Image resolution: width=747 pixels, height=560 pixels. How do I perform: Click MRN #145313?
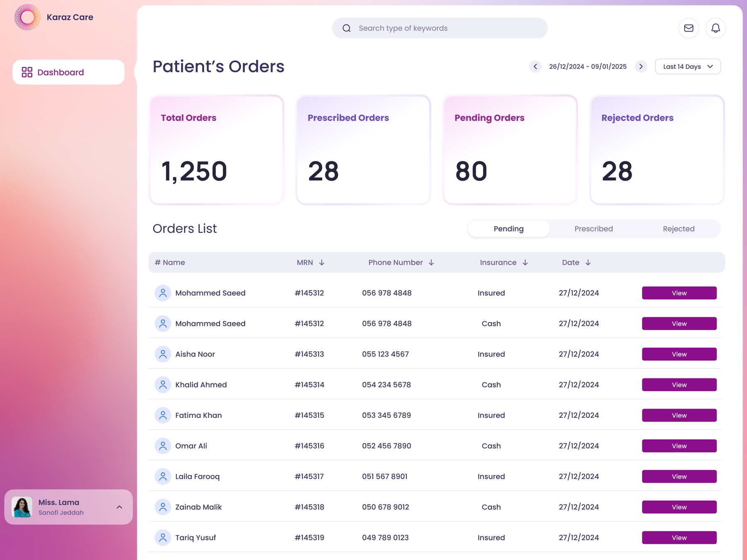coord(309,354)
